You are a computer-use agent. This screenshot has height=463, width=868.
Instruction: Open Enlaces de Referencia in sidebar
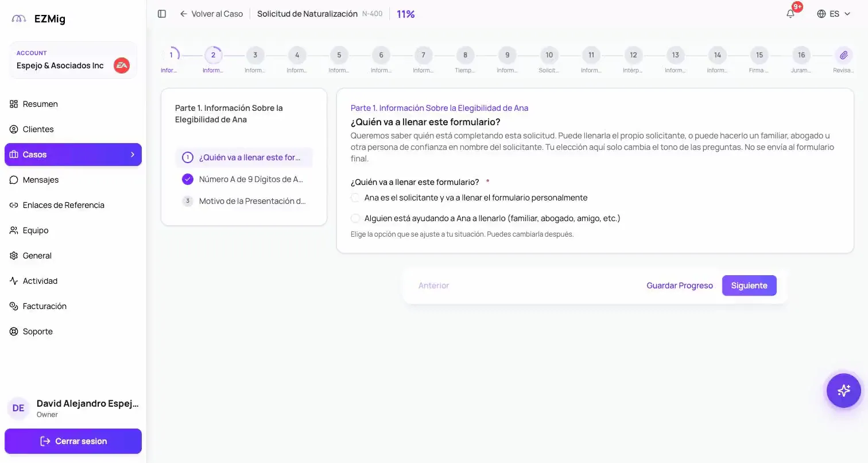pos(73,205)
